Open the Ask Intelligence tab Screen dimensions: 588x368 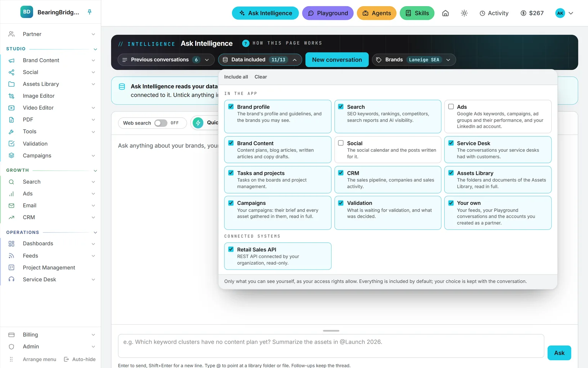click(265, 13)
